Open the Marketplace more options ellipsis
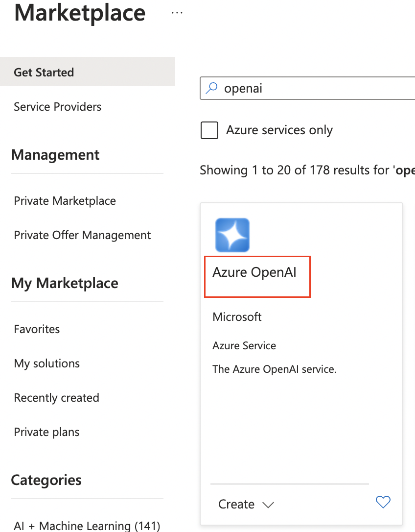Image resolution: width=415 pixels, height=532 pixels. (177, 13)
